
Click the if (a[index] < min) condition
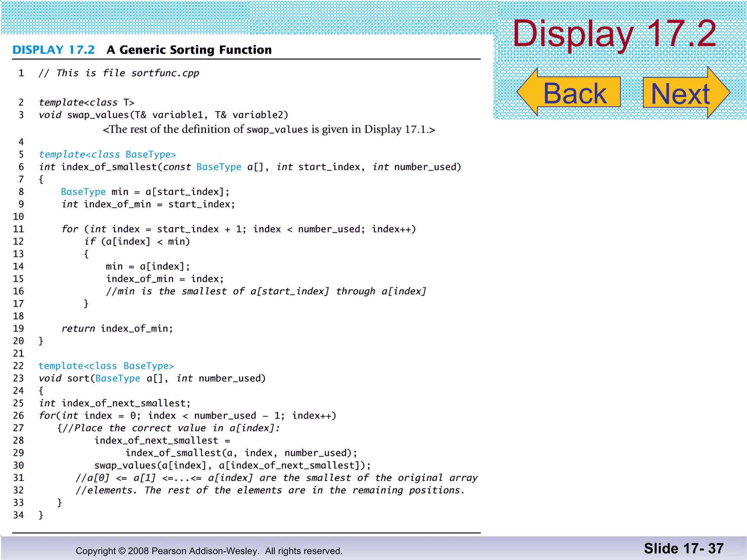137,242
